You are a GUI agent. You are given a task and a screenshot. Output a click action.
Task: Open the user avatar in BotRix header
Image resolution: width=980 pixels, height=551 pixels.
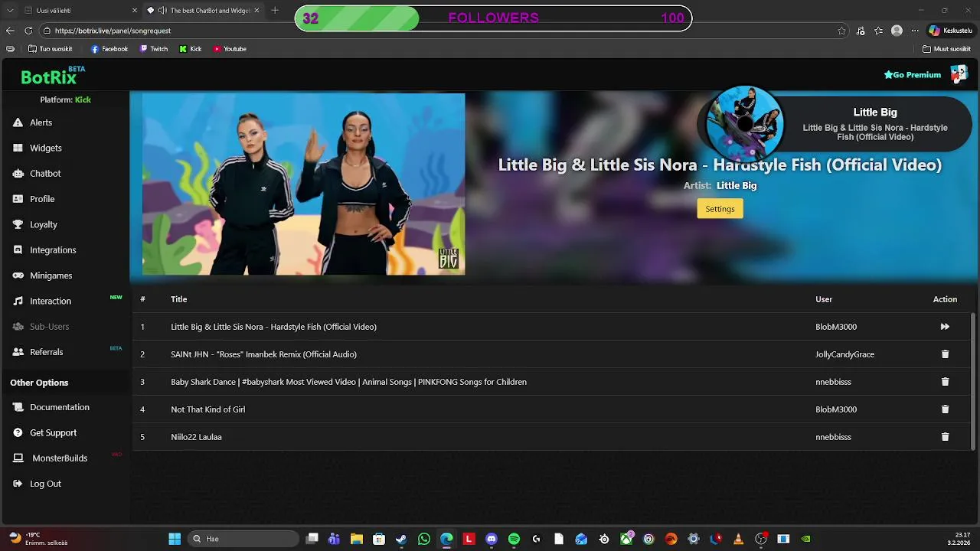(x=959, y=74)
